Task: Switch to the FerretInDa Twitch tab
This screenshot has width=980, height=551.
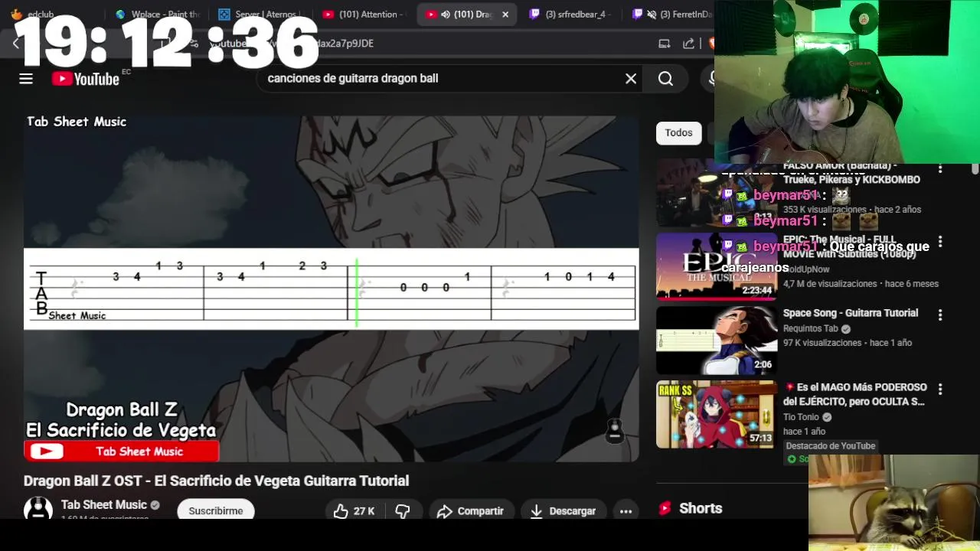Action: click(x=674, y=15)
